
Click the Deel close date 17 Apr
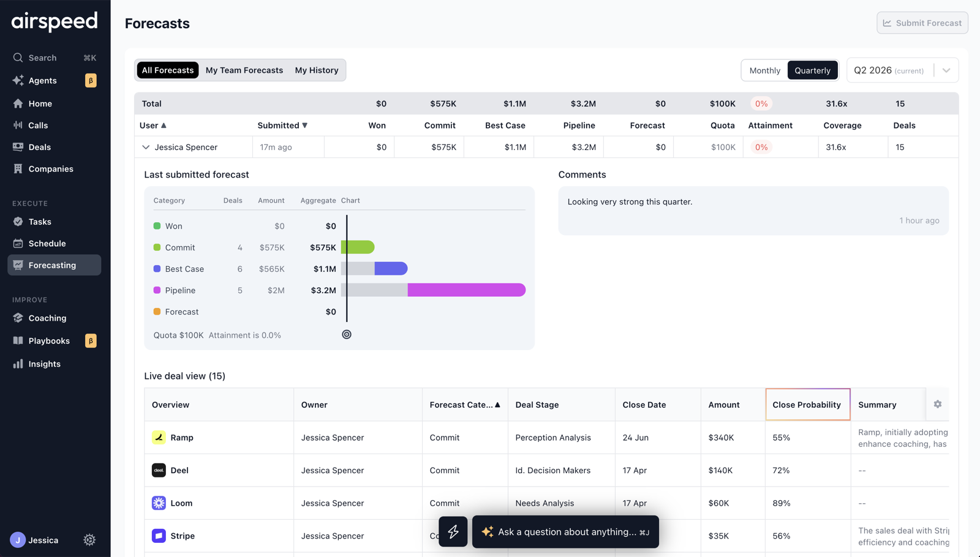coord(635,470)
